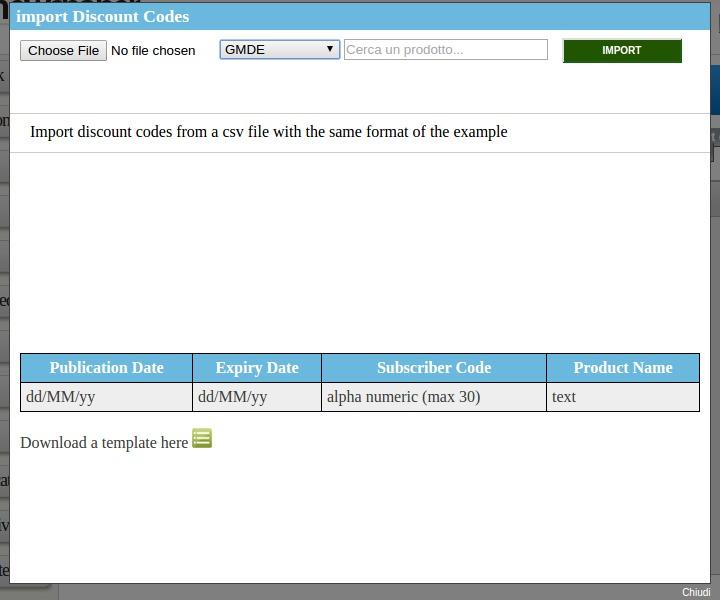Click the 'Download a template here' text
Image resolution: width=720 pixels, height=600 pixels.
[104, 442]
